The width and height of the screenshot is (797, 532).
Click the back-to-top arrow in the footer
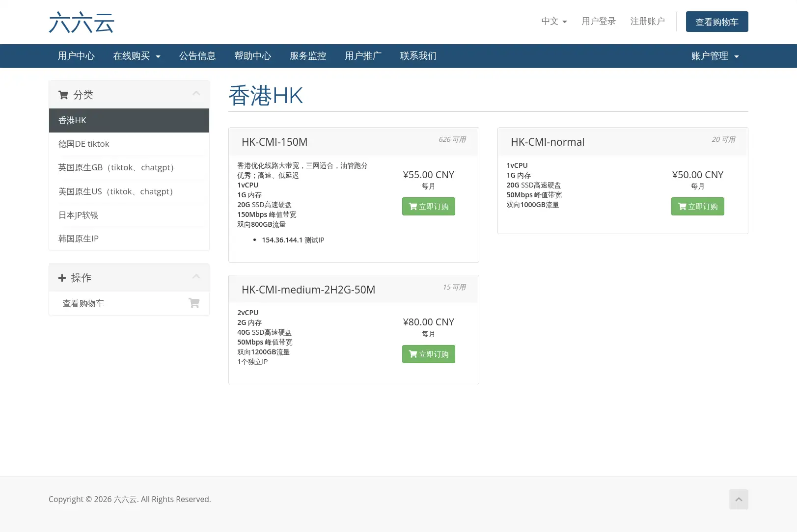coord(739,499)
